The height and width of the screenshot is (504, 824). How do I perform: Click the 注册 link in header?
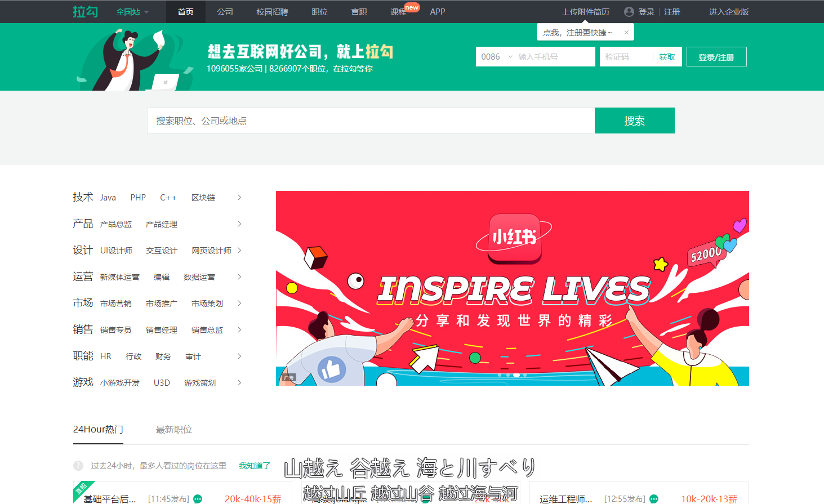(672, 12)
